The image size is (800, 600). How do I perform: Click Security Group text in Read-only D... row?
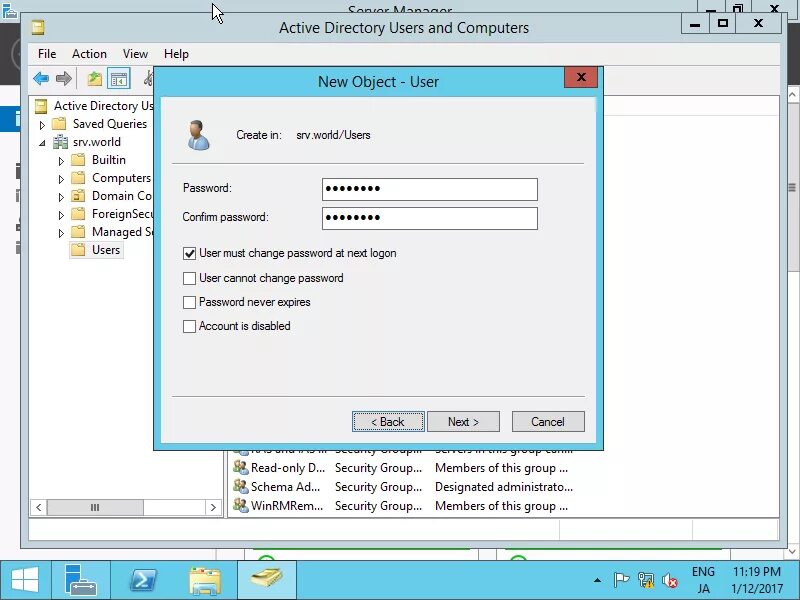(379, 468)
